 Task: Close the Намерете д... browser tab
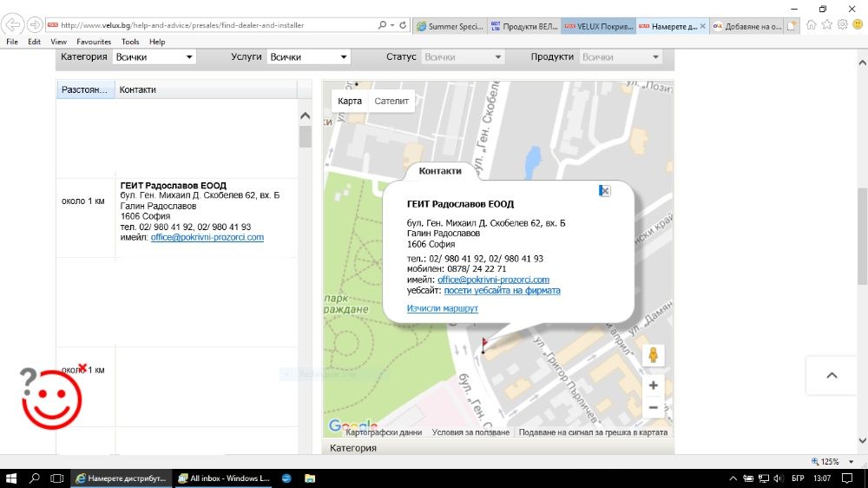(702, 26)
